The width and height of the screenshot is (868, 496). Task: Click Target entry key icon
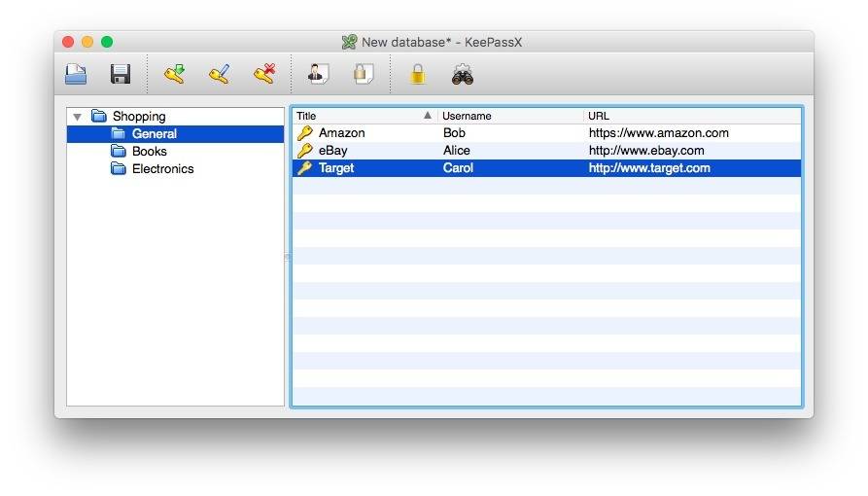[x=305, y=168]
